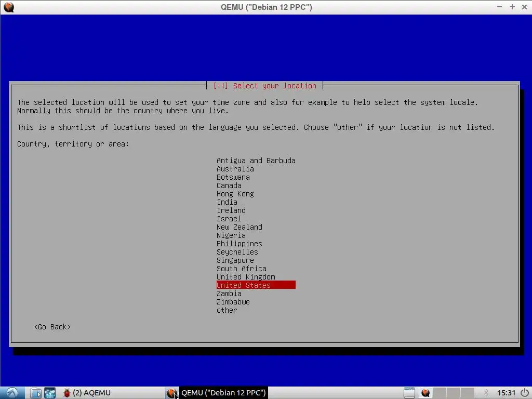
Task: Choose Zimbabwe as location
Action: (x=233, y=302)
